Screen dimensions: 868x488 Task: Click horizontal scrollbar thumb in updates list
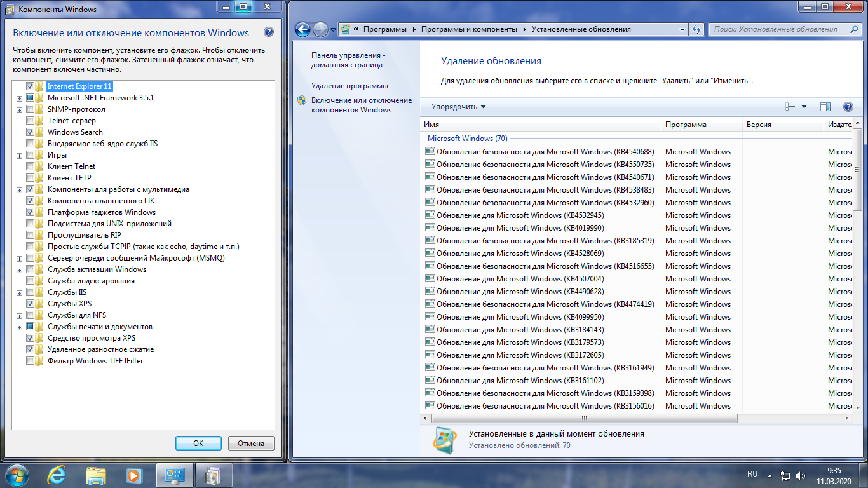coord(584,419)
